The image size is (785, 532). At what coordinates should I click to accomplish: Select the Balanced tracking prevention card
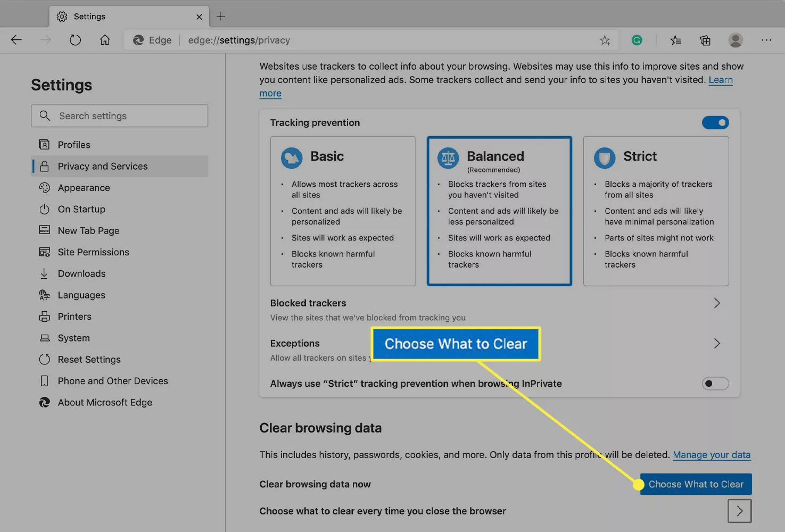pos(499,211)
